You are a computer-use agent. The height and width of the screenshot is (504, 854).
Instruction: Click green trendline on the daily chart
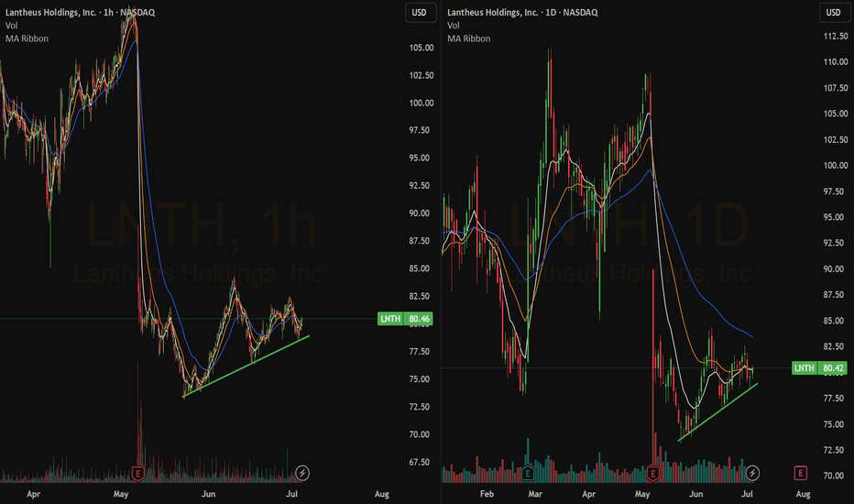coord(717,412)
